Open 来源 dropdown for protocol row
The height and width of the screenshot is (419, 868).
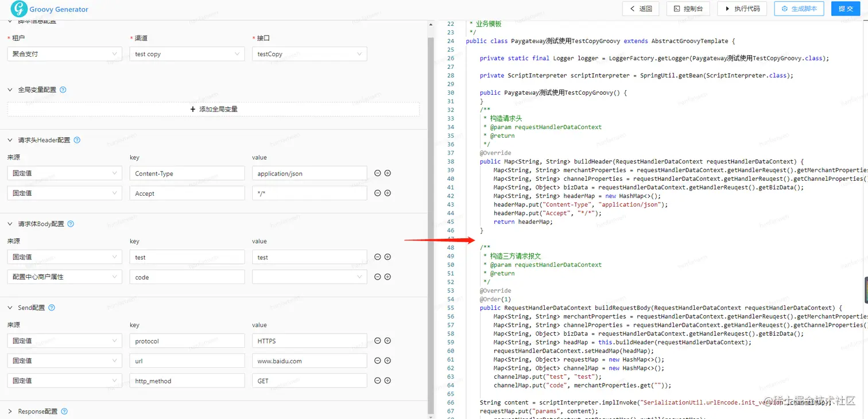coord(65,341)
